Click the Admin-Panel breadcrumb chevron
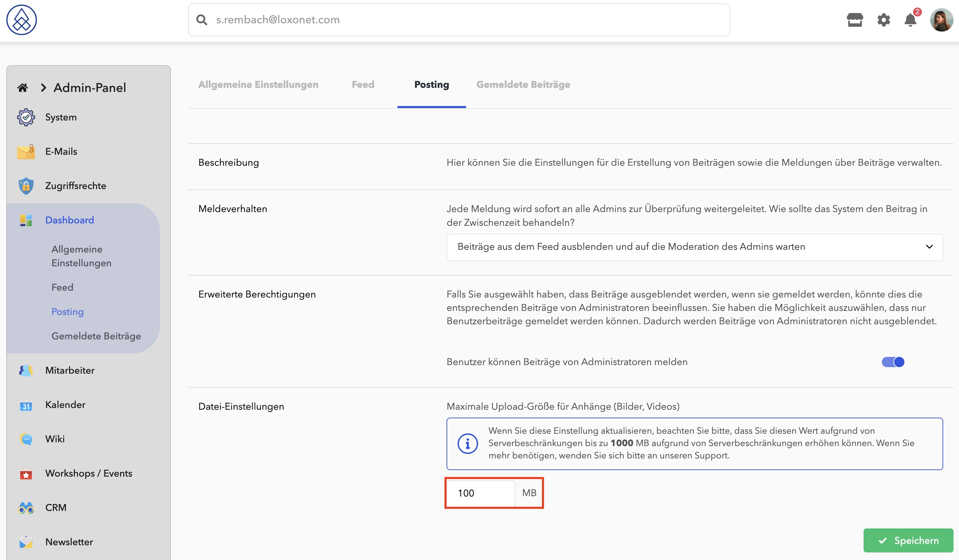The width and height of the screenshot is (959, 560). click(x=43, y=88)
